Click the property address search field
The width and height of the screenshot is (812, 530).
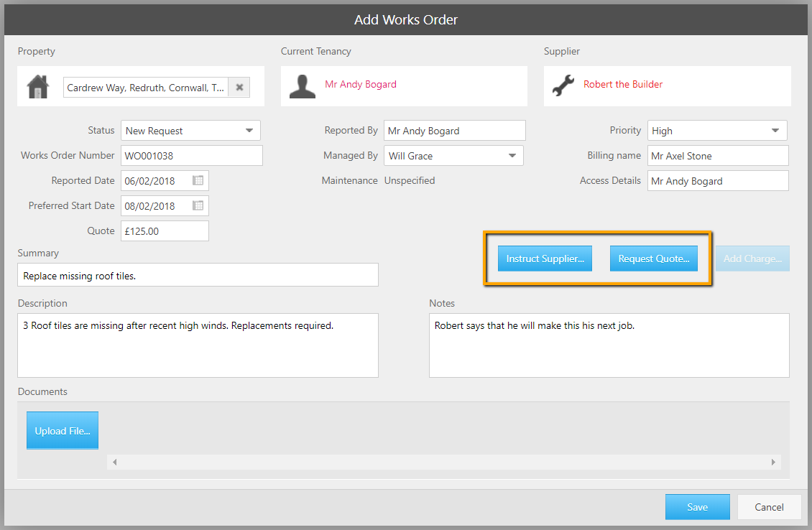tap(146, 88)
